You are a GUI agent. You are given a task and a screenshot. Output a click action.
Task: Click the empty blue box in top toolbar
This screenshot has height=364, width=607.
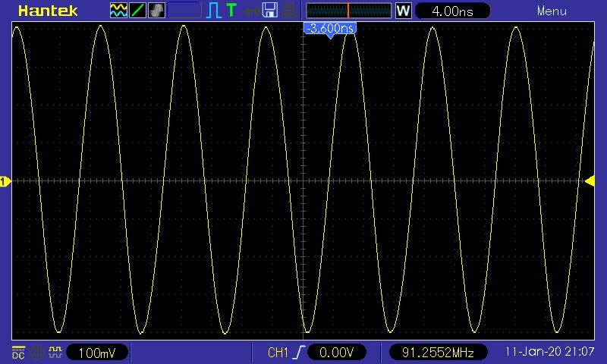(184, 11)
